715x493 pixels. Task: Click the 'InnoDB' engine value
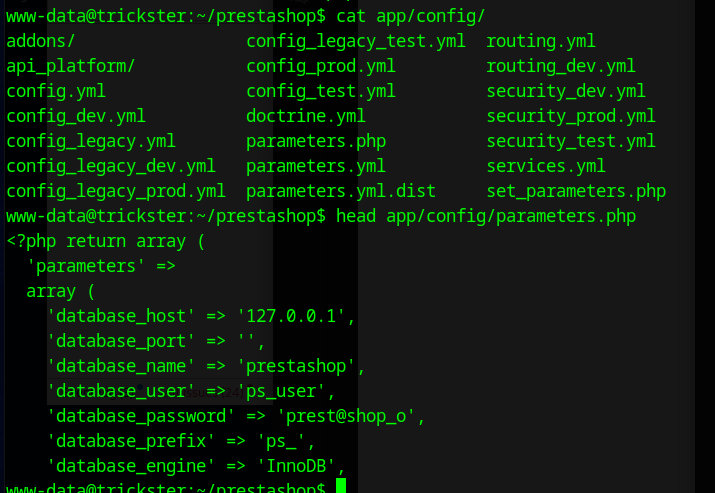[x=301, y=466]
